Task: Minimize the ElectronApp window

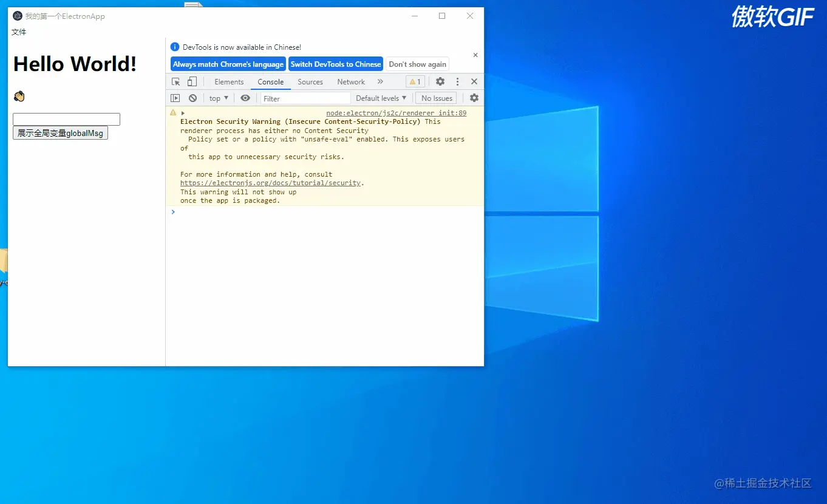Action: click(x=415, y=16)
